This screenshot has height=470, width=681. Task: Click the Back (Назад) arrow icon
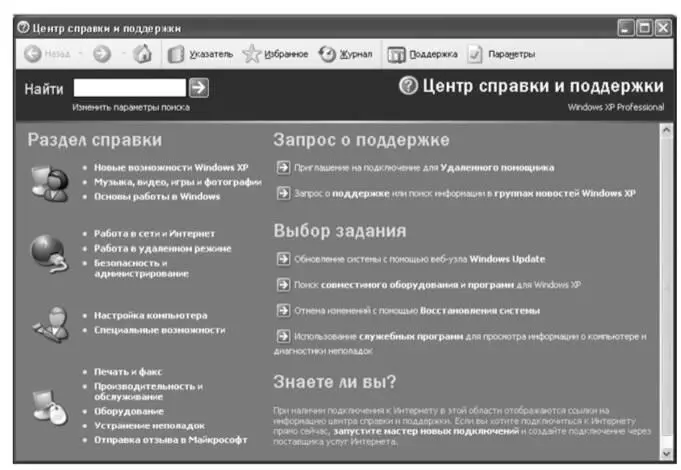(x=33, y=54)
